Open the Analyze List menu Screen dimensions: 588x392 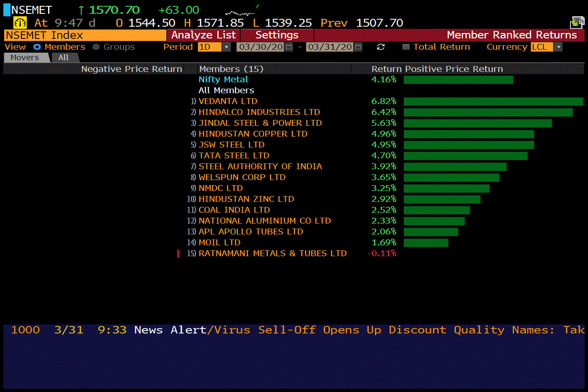click(x=203, y=35)
